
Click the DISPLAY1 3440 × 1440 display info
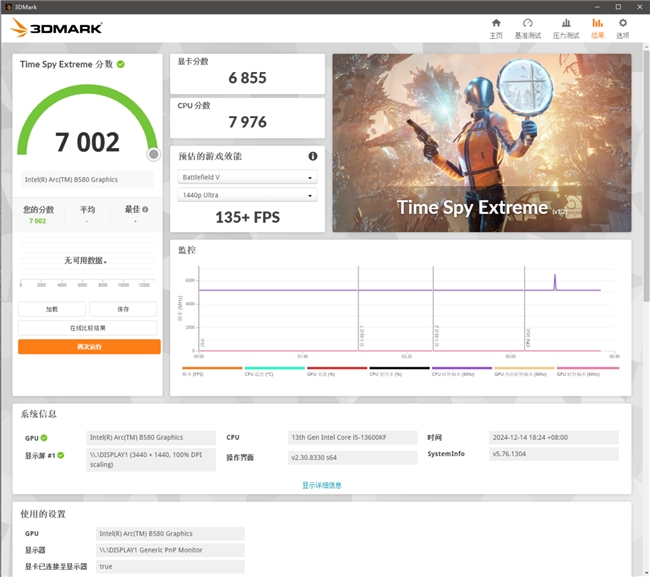(151, 460)
